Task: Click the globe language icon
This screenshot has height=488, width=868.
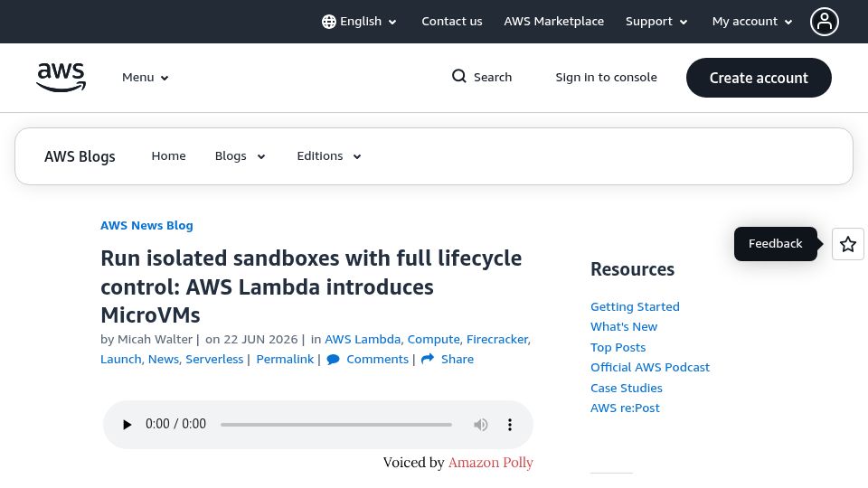Action: (329, 22)
